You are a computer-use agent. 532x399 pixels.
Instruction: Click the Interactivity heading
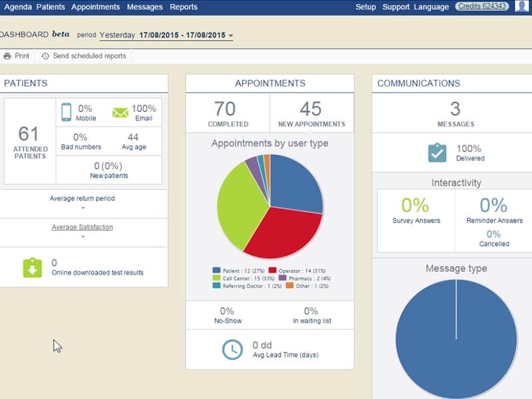456,183
